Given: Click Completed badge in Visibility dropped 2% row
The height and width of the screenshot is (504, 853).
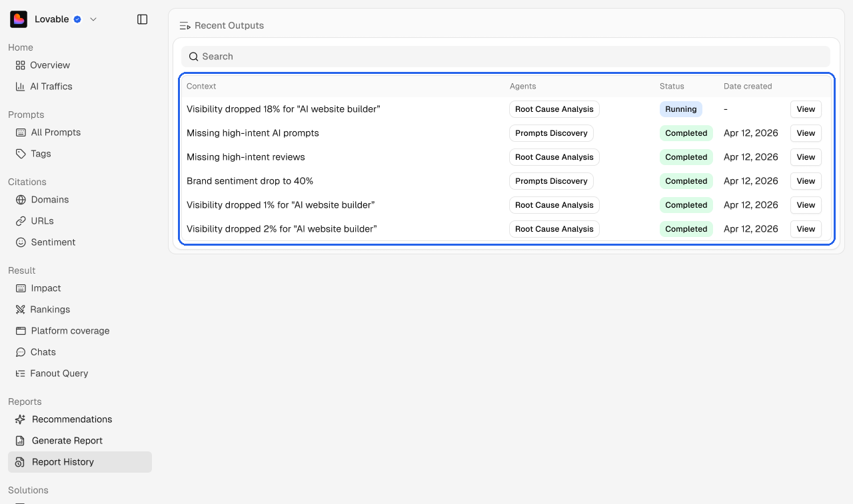Looking at the screenshot, I should point(686,229).
